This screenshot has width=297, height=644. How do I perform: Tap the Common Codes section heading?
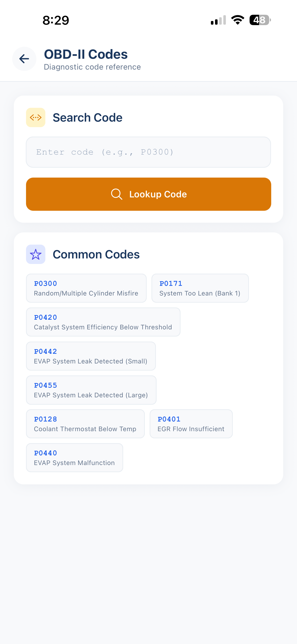click(x=96, y=255)
